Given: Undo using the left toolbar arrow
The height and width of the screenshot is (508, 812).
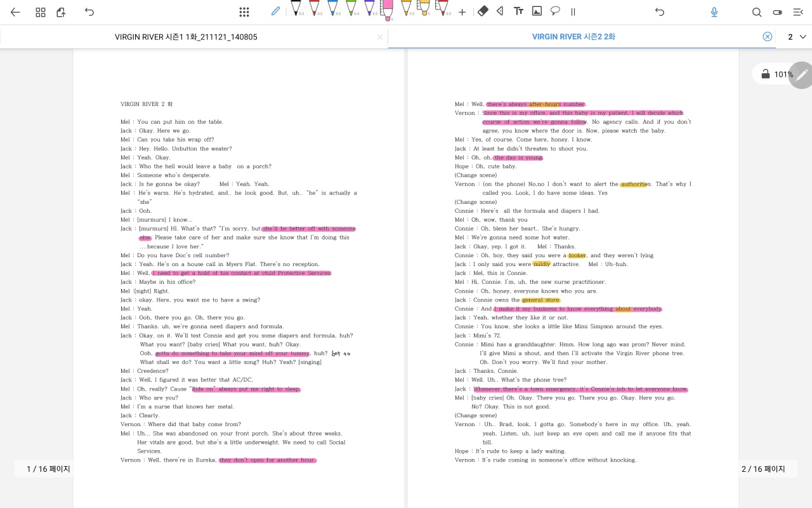Looking at the screenshot, I should (89, 12).
